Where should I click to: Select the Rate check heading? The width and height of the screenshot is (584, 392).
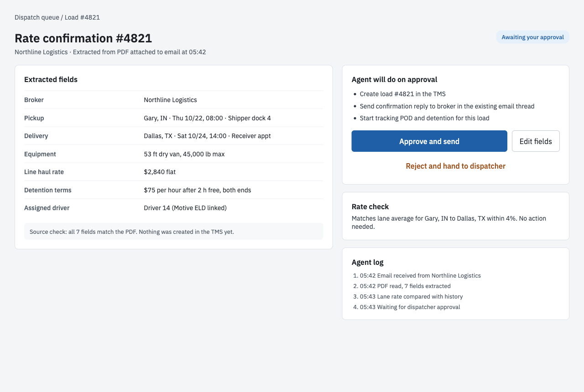[370, 206]
